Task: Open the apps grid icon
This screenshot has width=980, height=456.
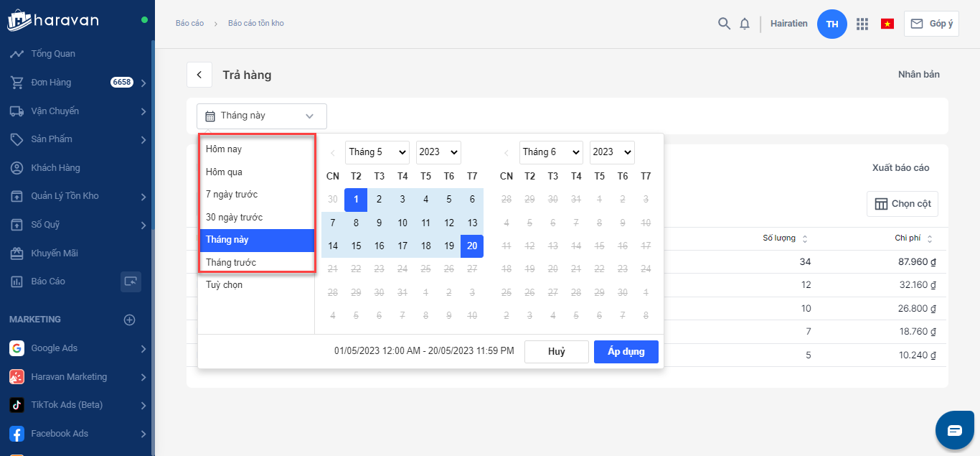Action: [x=862, y=24]
